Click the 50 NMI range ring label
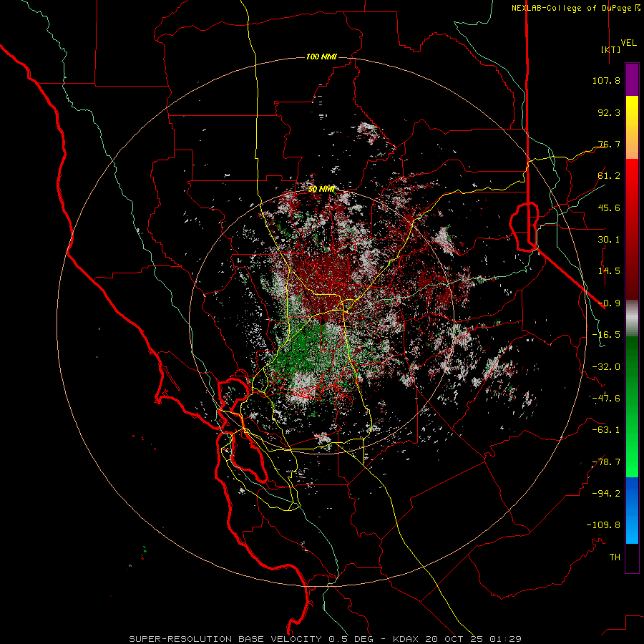This screenshot has width=644, height=644. click(321, 189)
